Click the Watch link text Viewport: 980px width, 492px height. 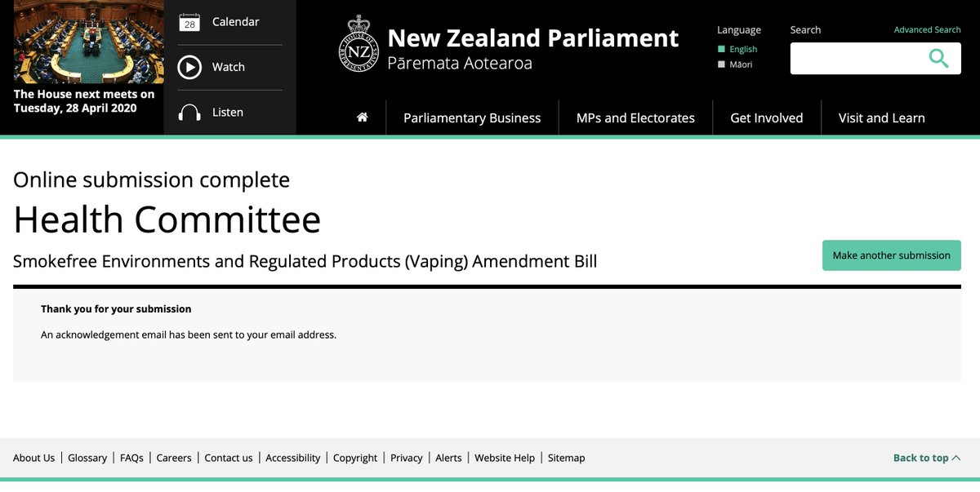click(229, 67)
